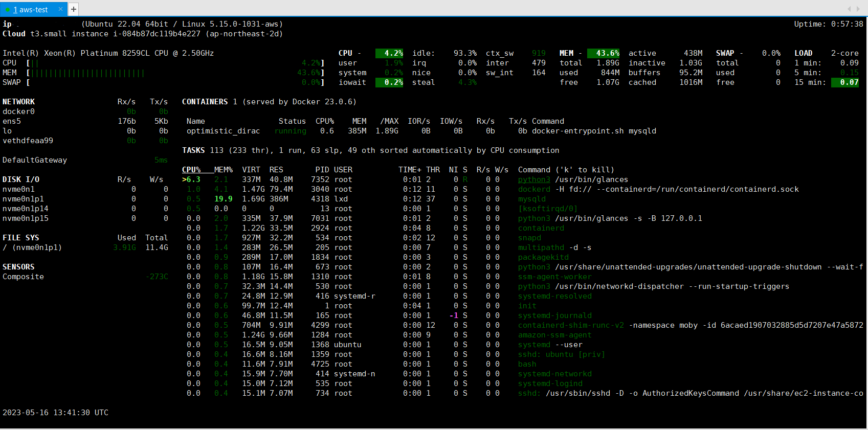The height and width of the screenshot is (430, 868).
Task: Click the systemd-resolved process
Action: (x=555, y=296)
